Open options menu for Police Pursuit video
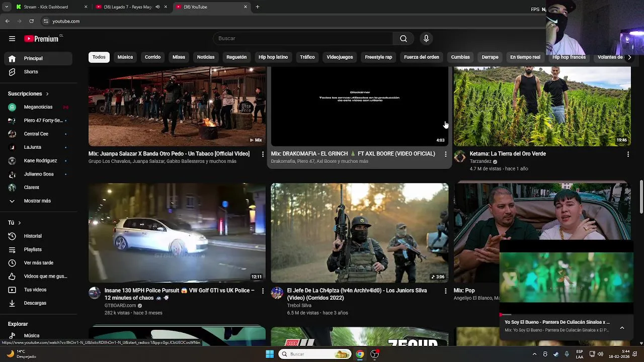Screen dimensions: 644x362 coord(263,291)
